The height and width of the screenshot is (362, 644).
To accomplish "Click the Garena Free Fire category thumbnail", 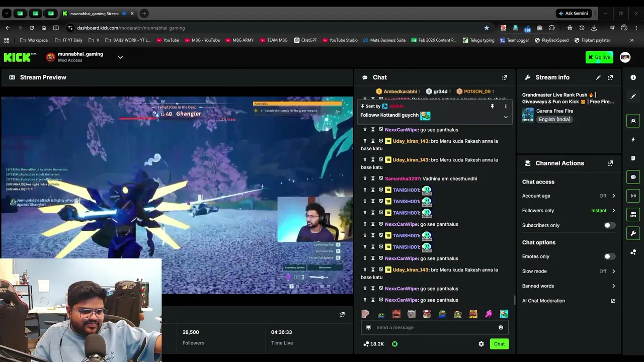I will 528,115.
